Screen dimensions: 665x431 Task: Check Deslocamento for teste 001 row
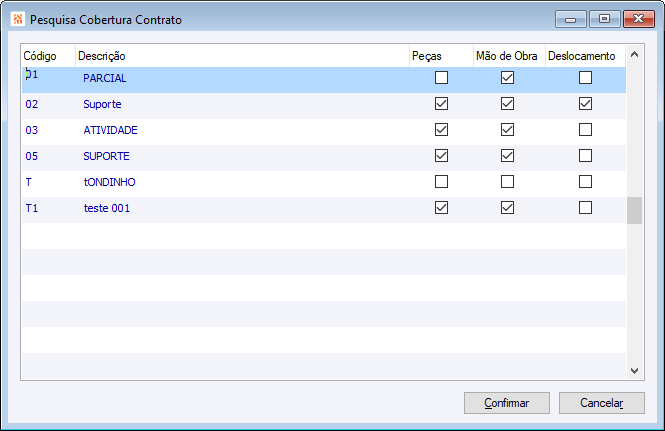point(585,208)
